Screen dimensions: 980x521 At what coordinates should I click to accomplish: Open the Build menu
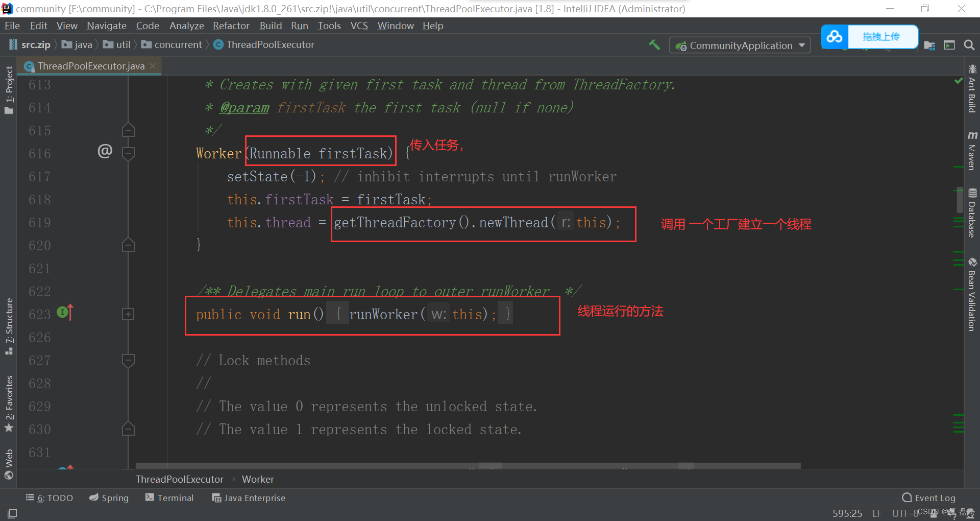[271, 26]
